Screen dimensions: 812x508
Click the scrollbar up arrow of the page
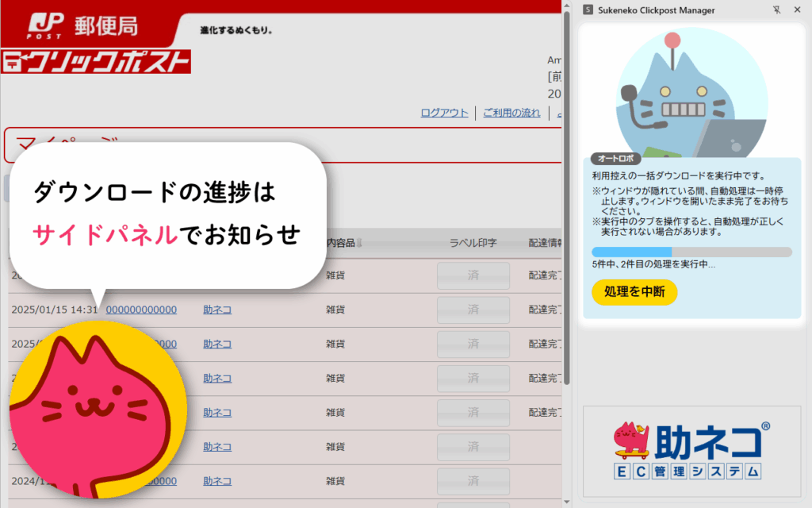pos(566,6)
